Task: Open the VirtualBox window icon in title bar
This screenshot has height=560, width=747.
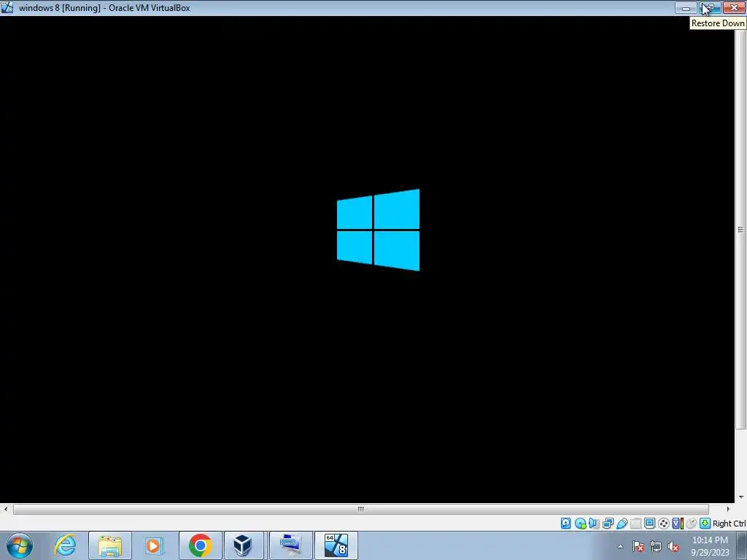Action: 7,7
